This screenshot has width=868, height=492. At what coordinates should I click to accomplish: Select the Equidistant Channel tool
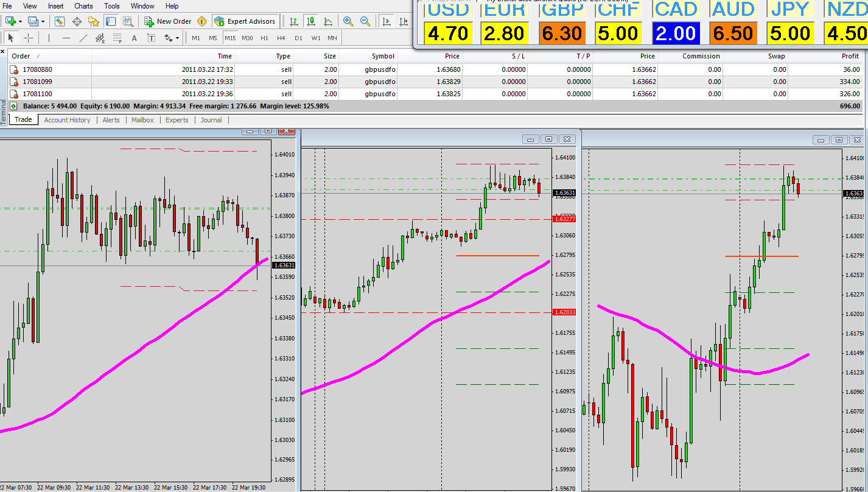[100, 38]
